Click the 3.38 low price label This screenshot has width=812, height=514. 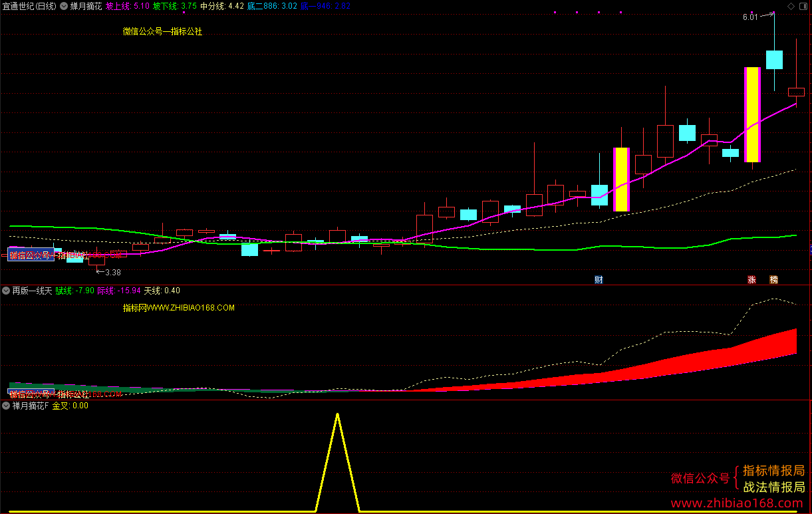pyautogui.click(x=113, y=272)
